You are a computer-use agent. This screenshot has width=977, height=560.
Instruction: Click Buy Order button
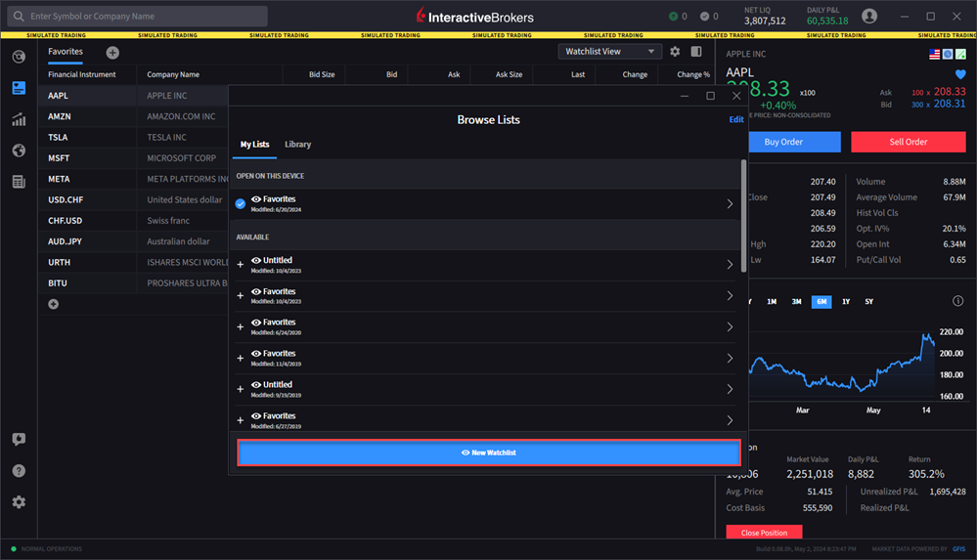tap(794, 142)
